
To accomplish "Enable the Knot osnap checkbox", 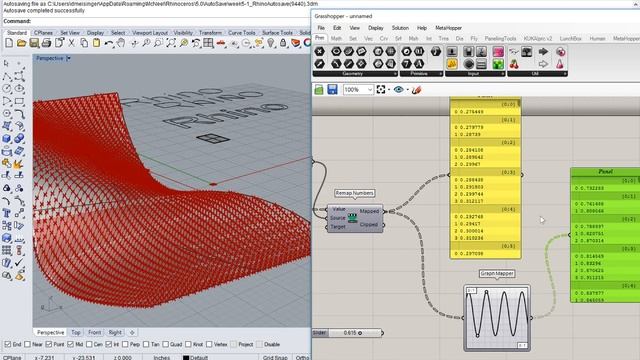I will point(188,344).
